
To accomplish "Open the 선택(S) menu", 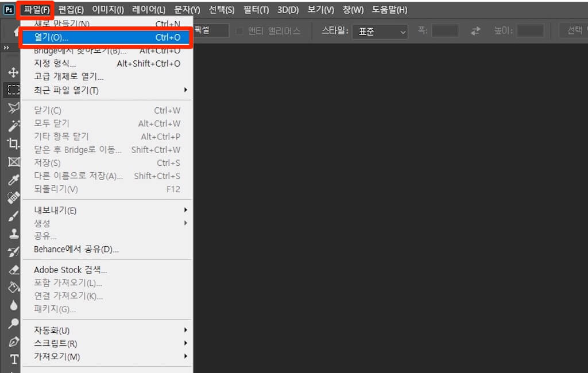I will (x=222, y=10).
